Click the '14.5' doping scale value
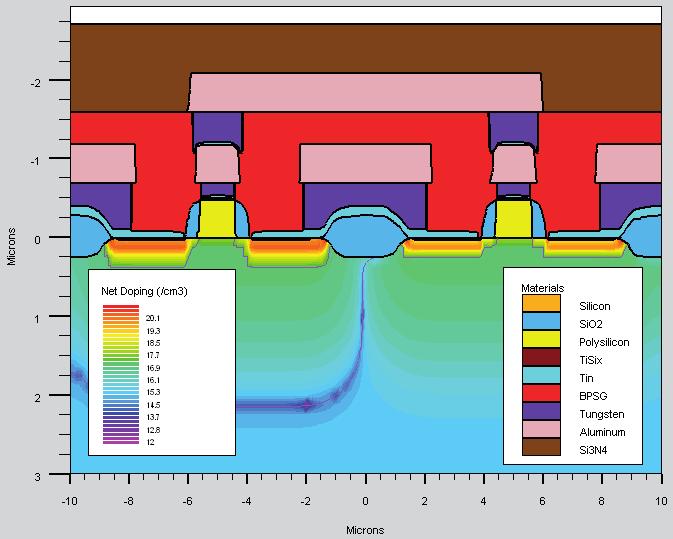673x539 pixels. pyautogui.click(x=152, y=405)
